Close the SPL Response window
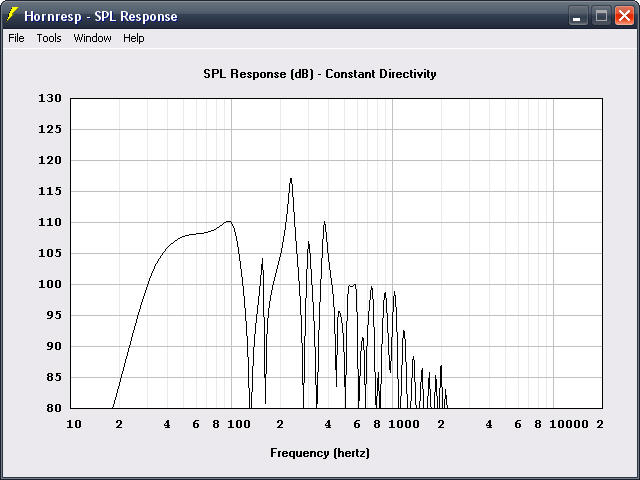 coord(624,16)
